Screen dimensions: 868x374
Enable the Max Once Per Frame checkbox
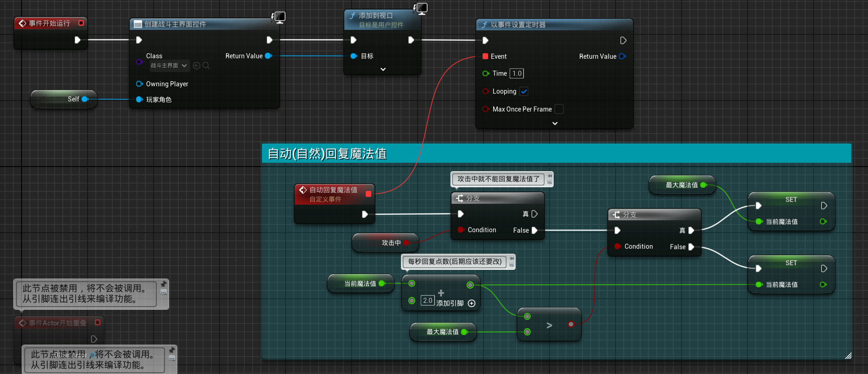tap(559, 109)
